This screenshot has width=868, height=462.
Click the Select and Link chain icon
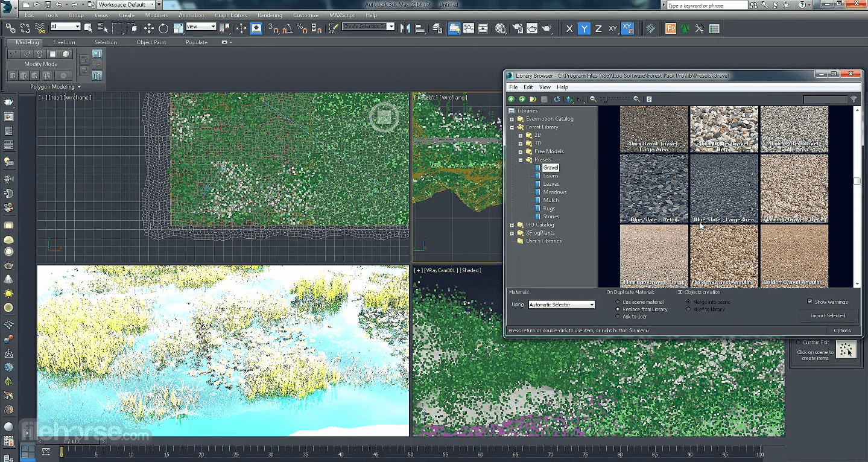pos(10,28)
